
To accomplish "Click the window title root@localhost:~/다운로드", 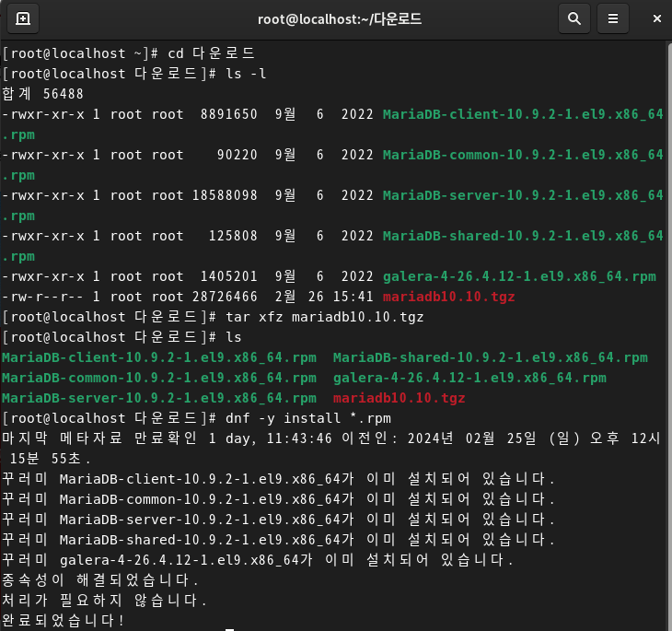I will pyautogui.click(x=340, y=19).
